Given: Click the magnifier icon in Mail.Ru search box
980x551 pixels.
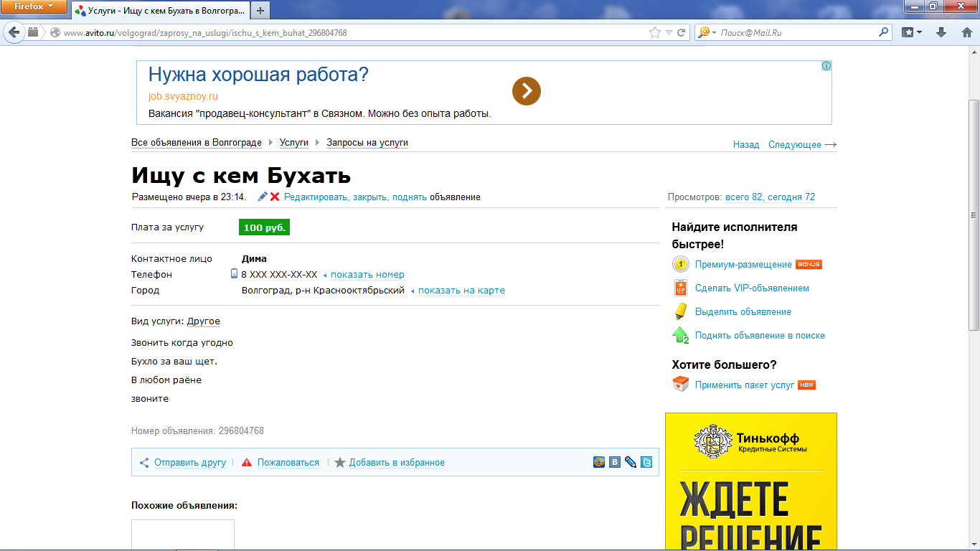Looking at the screenshot, I should [883, 32].
